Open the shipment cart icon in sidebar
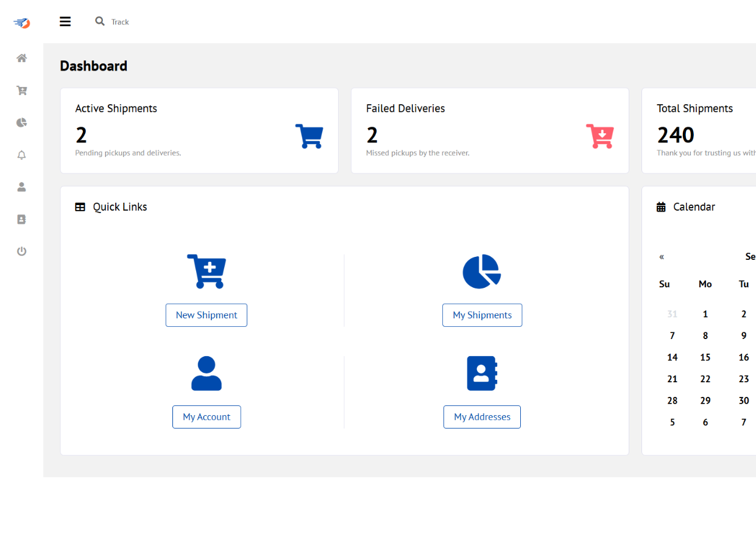The image size is (756, 560). [22, 91]
